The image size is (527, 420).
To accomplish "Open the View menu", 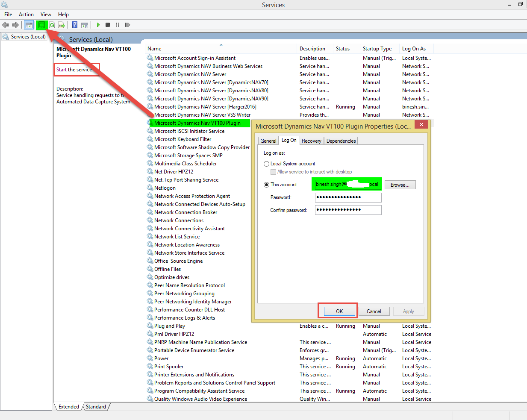I will 45,14.
